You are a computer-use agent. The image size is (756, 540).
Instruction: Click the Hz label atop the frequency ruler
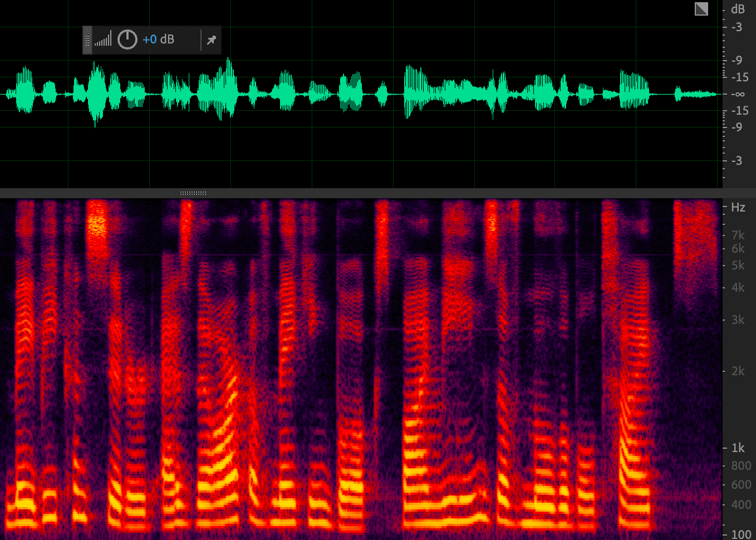pos(738,208)
